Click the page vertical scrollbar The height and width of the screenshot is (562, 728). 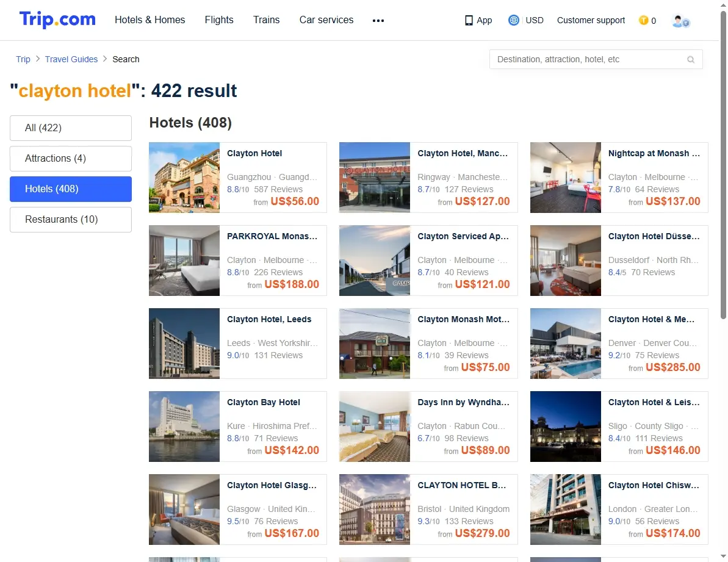pyautogui.click(x=723, y=165)
